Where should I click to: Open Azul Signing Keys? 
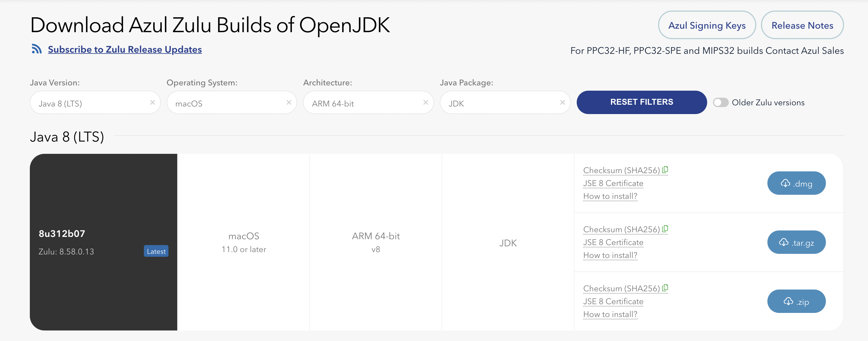(707, 25)
